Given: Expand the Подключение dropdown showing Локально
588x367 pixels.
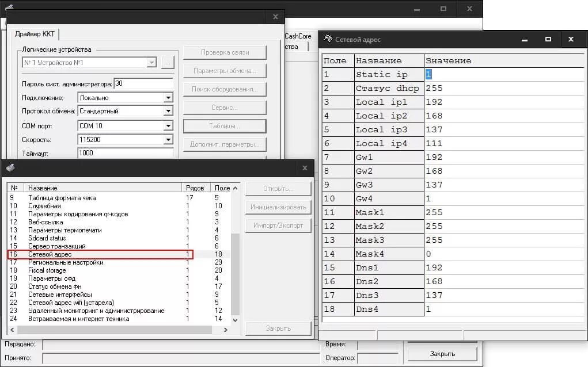Looking at the screenshot, I should pyautogui.click(x=168, y=98).
